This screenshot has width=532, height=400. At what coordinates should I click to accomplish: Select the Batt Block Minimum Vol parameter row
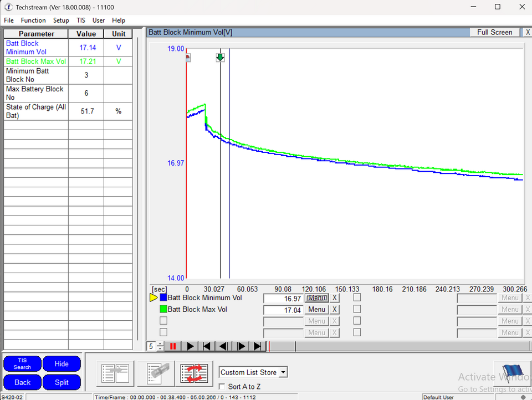tap(68, 48)
